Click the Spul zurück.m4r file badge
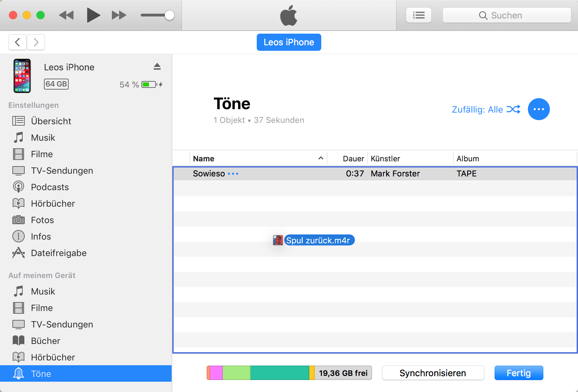 319,240
